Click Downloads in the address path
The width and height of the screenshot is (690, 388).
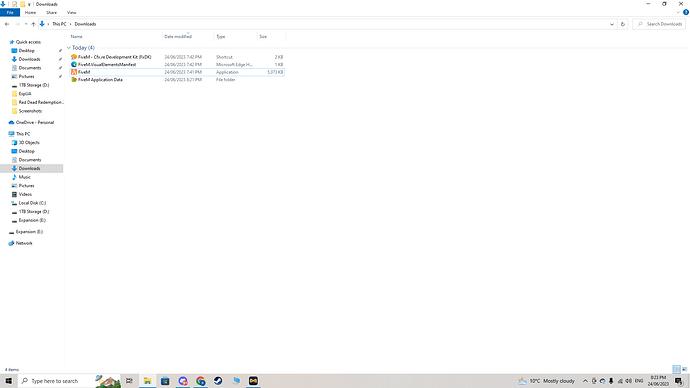85,24
